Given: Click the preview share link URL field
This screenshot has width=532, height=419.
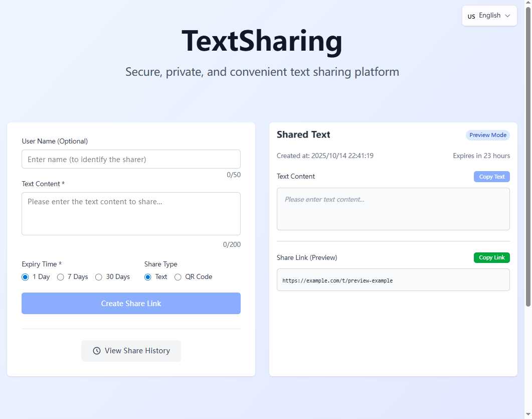Looking at the screenshot, I should [393, 280].
